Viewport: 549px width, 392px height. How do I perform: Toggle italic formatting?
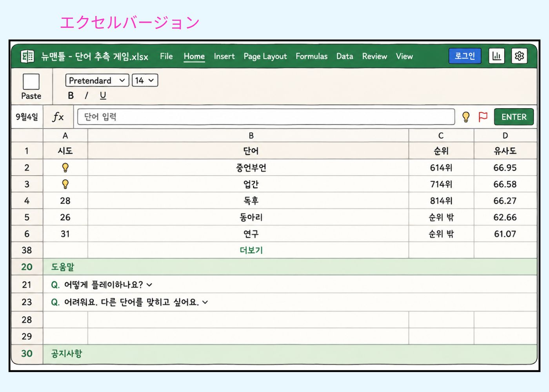coord(86,95)
